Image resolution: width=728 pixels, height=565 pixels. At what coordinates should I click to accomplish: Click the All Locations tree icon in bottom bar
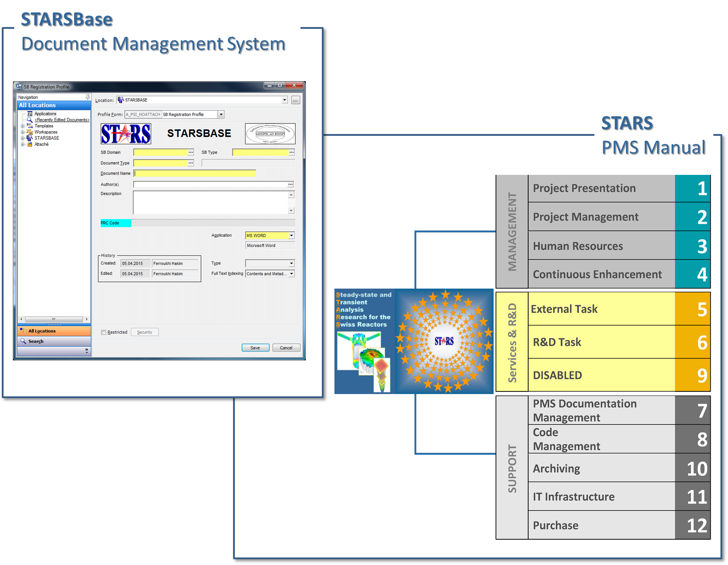pos(23,331)
